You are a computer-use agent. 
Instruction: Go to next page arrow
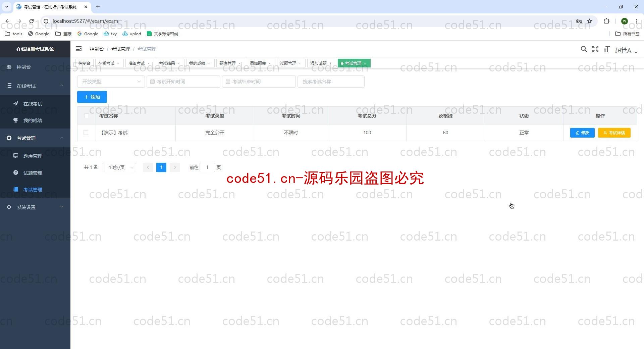tap(175, 167)
